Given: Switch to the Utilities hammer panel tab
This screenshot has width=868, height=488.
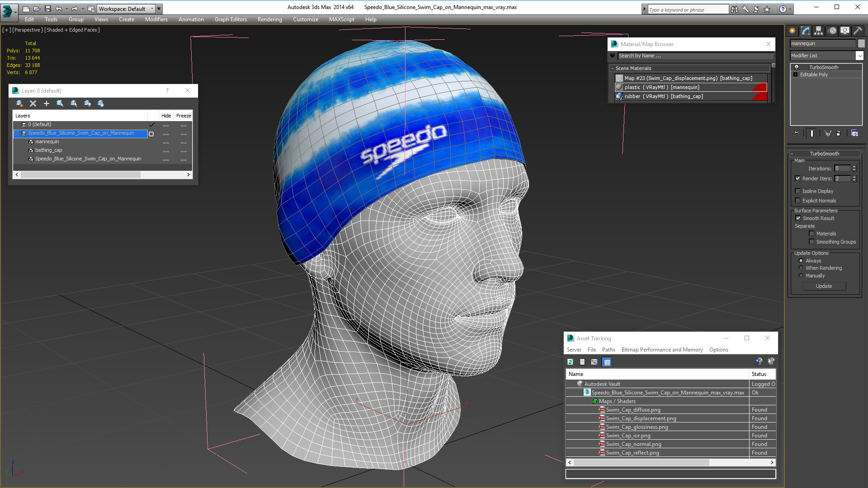Looking at the screenshot, I should (x=858, y=31).
